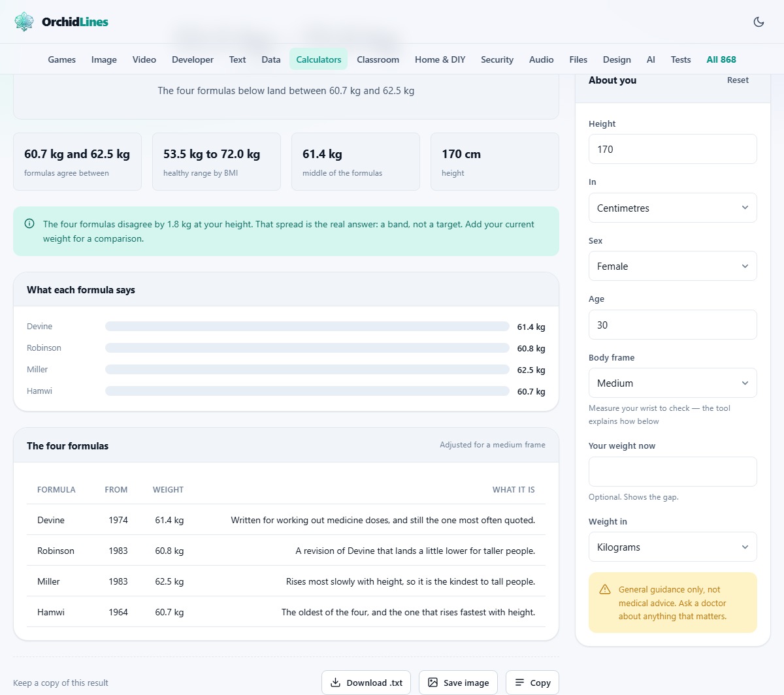Open Home & DIY category
Viewport: 784px width, 695px height.
[440, 59]
